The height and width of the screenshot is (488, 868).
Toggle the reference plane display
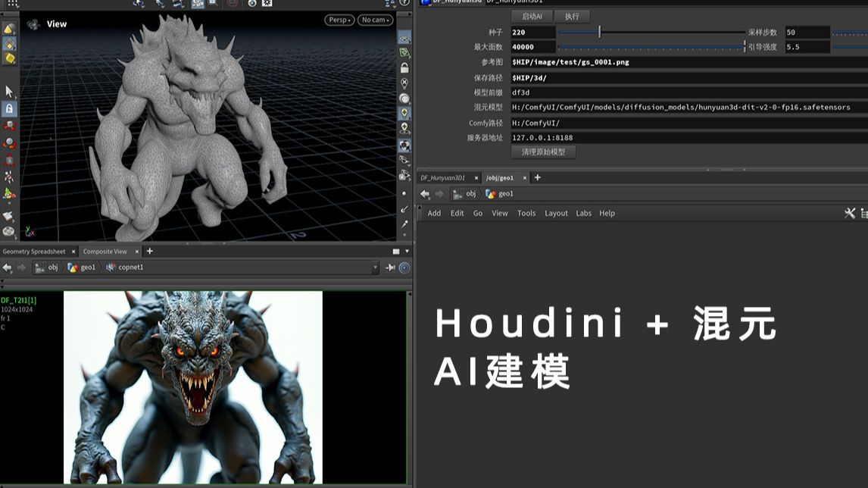tap(404, 38)
